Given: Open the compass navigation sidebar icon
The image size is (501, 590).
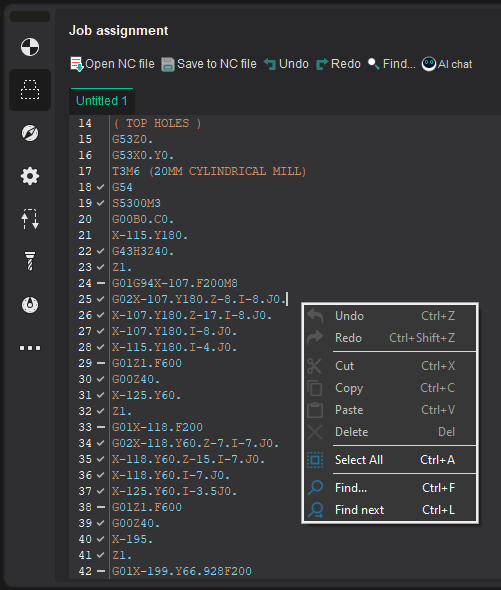Looking at the screenshot, I should point(30,133).
